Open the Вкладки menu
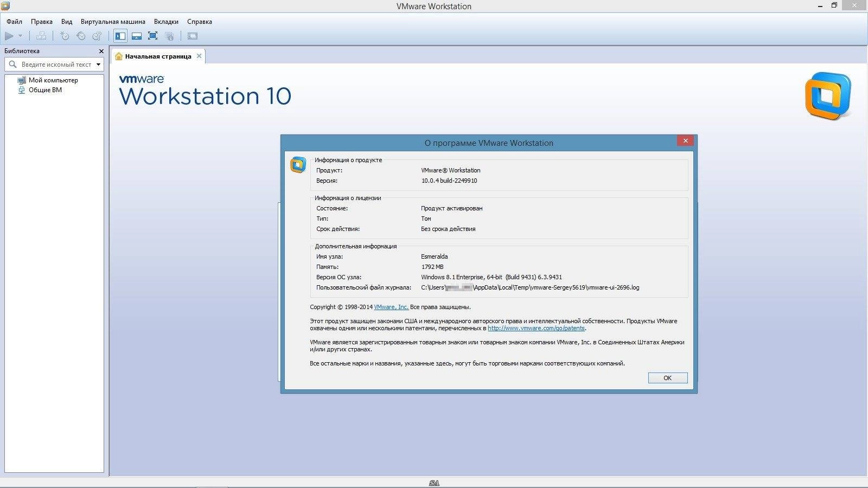 tap(166, 22)
